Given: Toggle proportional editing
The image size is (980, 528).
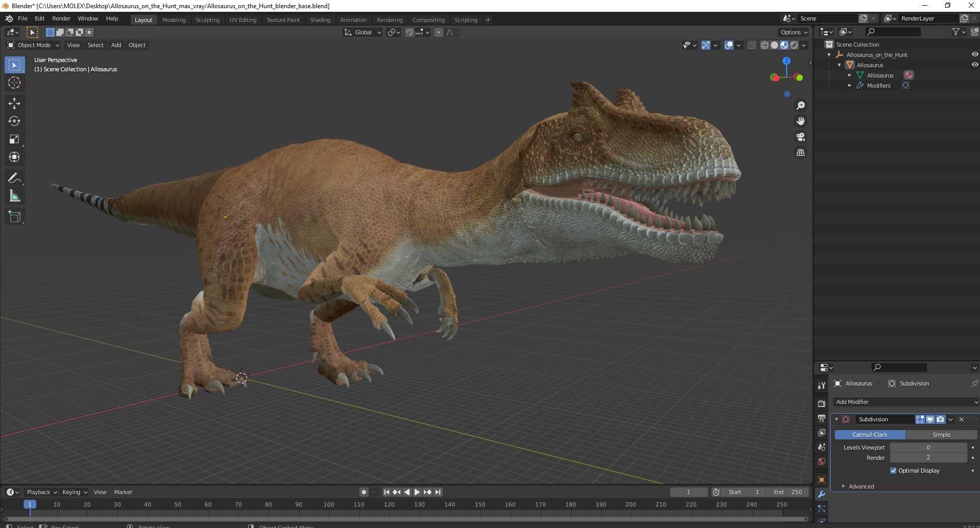Looking at the screenshot, I should [x=439, y=32].
